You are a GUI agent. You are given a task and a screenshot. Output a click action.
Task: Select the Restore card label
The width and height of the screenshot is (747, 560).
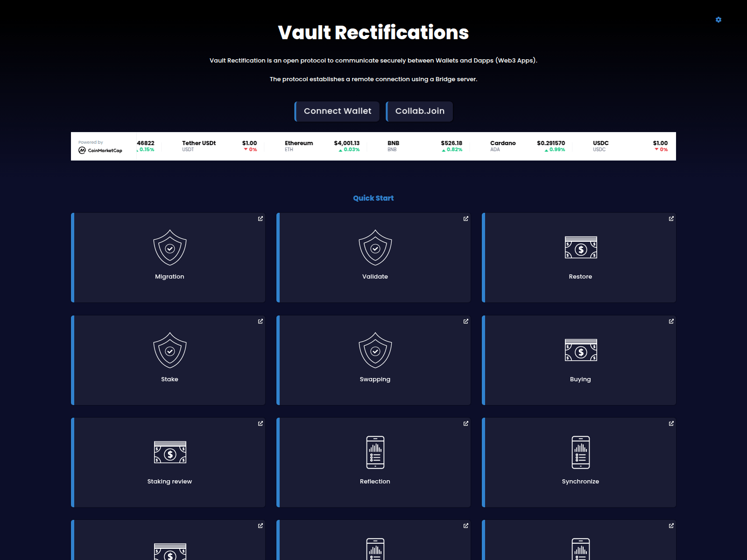tap(580, 277)
